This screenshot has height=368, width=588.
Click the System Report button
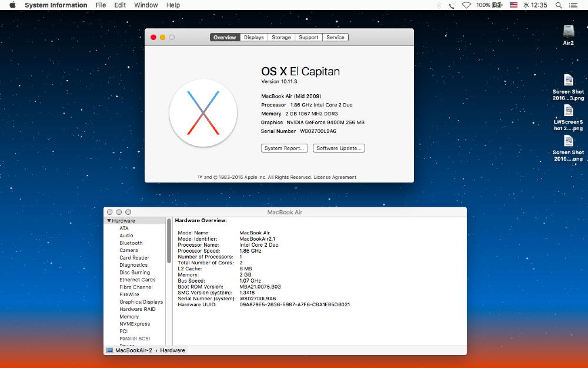(x=285, y=148)
